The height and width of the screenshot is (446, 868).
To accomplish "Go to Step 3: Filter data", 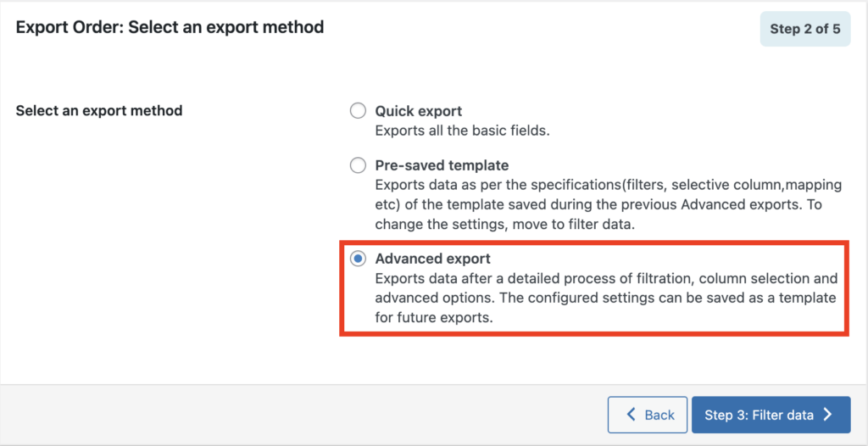I will click(771, 415).
